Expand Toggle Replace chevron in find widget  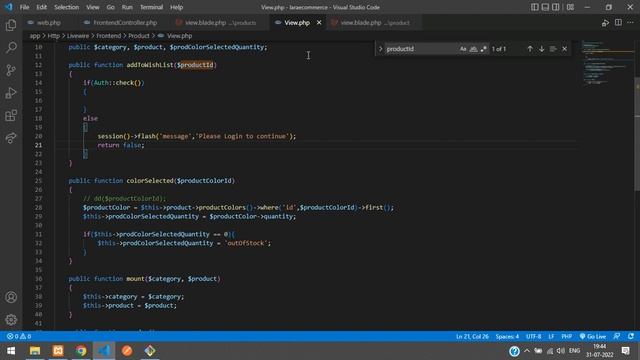[x=380, y=49]
